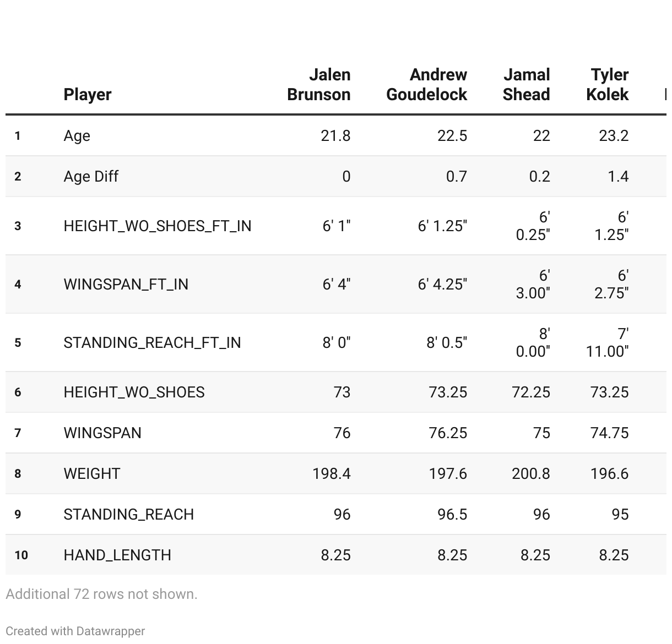
Task: Select Tyler Kolek's wingspan value 74.75
Action: (609, 433)
